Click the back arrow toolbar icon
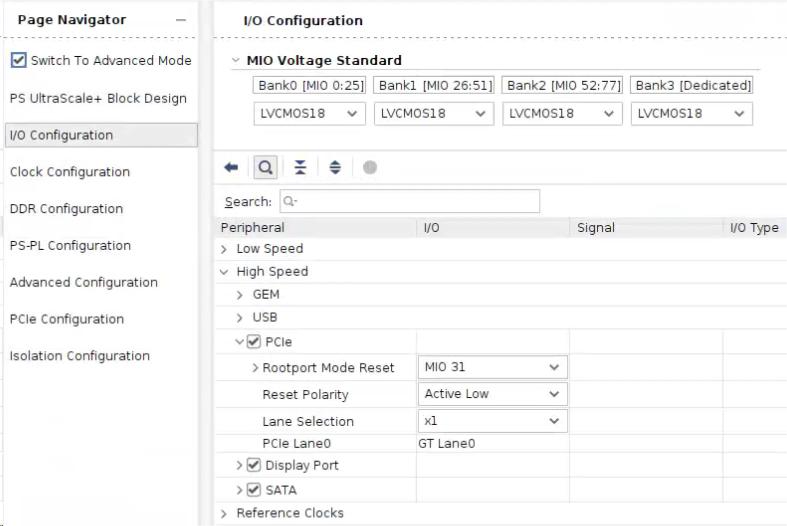The width and height of the screenshot is (787, 526). (x=231, y=168)
